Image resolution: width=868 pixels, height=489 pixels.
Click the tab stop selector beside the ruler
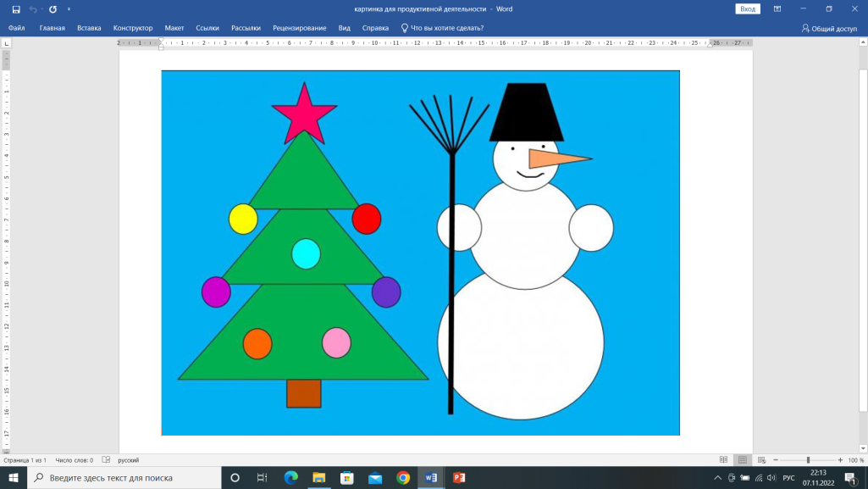point(6,42)
